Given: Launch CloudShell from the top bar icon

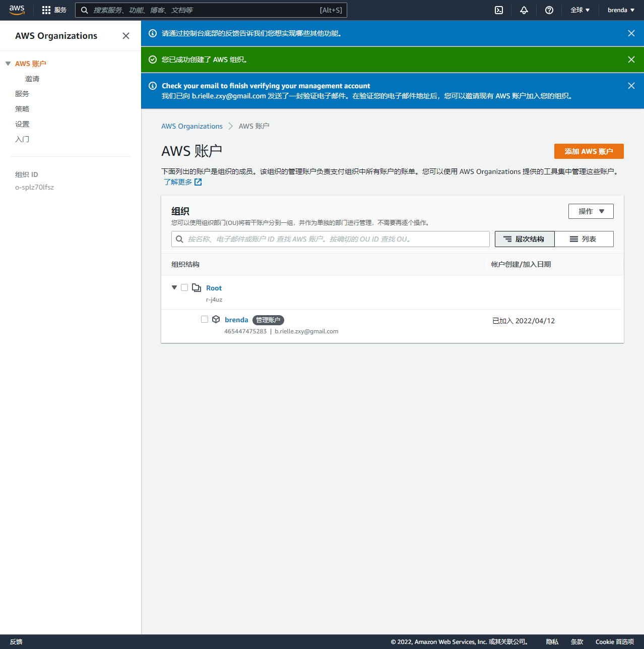Looking at the screenshot, I should (x=499, y=10).
